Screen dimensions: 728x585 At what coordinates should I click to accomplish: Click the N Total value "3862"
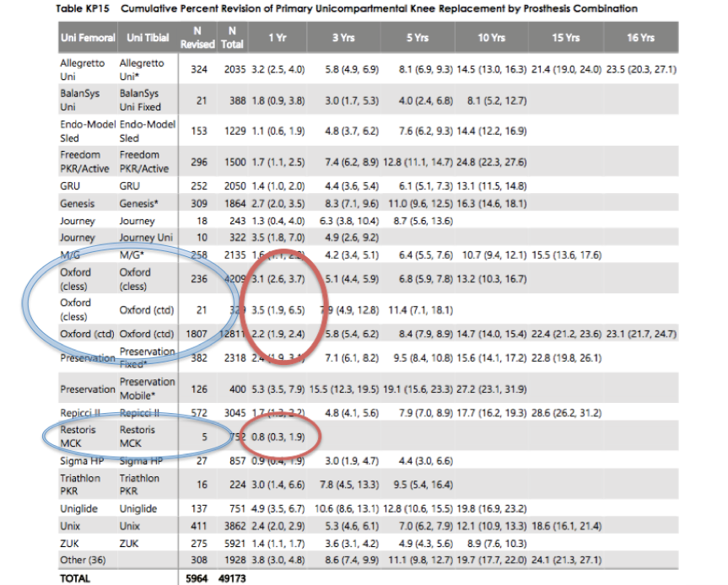(235, 526)
